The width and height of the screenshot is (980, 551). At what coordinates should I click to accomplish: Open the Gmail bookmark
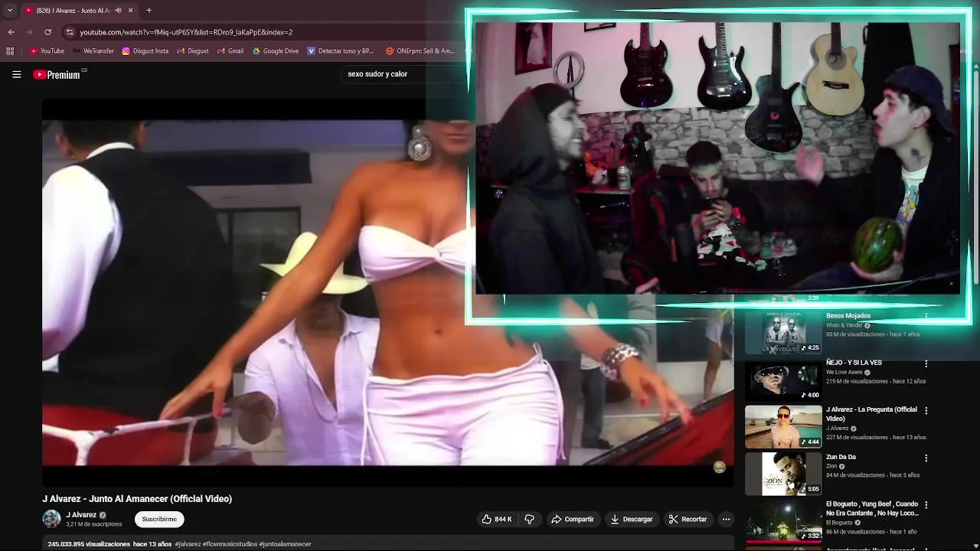[230, 51]
